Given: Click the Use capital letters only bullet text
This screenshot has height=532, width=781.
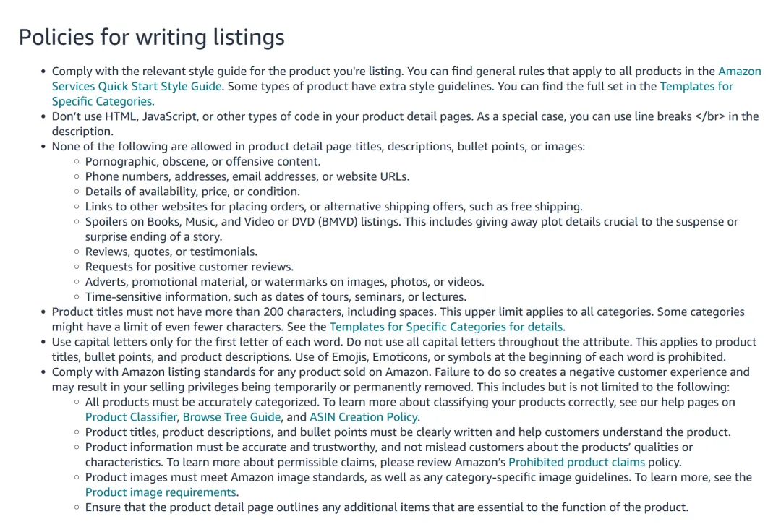Looking at the screenshot, I should (404, 349).
